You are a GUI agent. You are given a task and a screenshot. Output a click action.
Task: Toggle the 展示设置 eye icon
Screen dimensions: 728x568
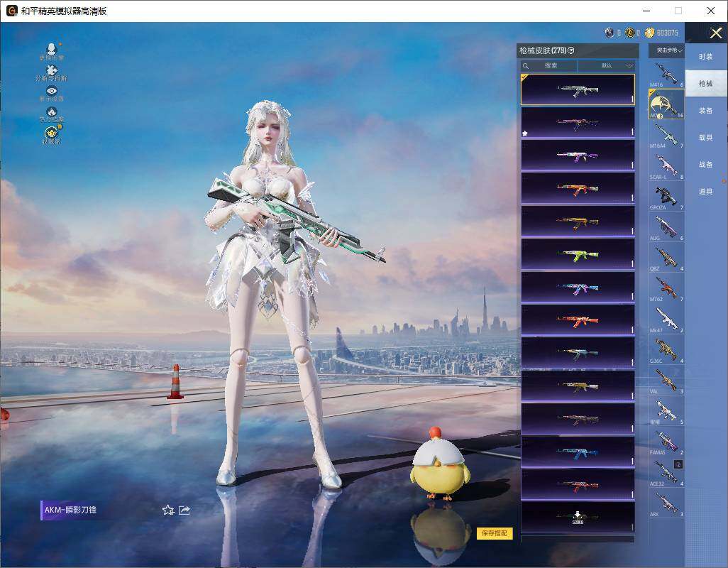click(52, 91)
